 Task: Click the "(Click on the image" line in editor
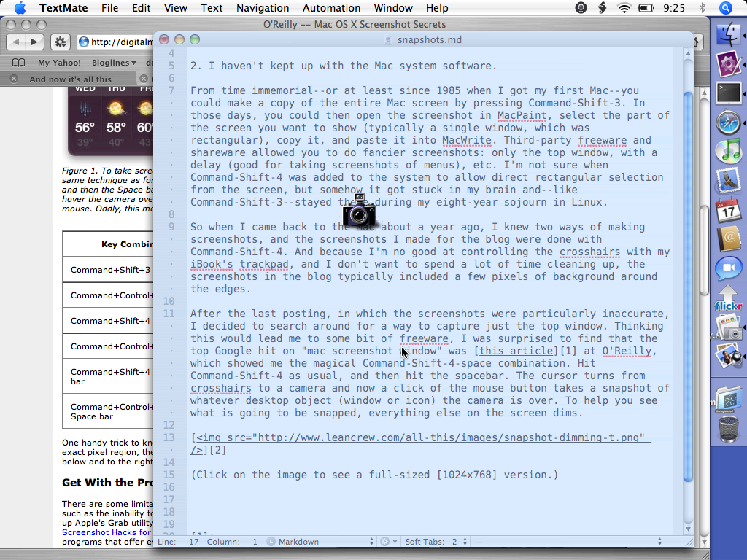coord(374,475)
